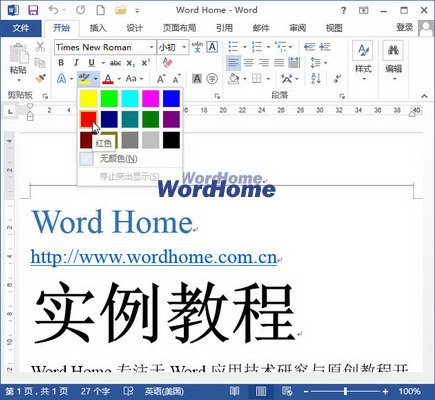Viewport: 435px width, 400px height.
Task: Switch to the Page Layout tab
Action: (x=179, y=28)
